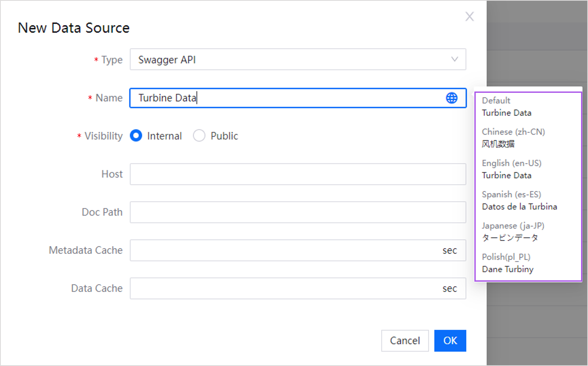Focus the Host input field

coord(298,174)
